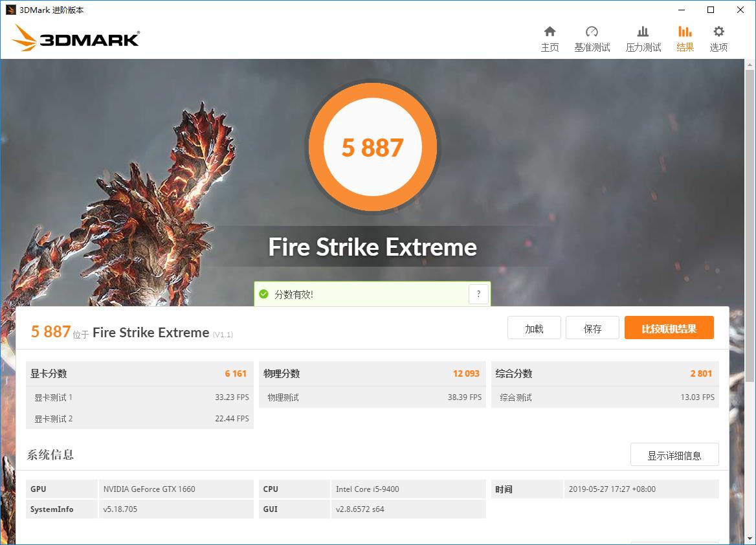Click the orange 5 887 score beside 位于
Image resolution: width=756 pixels, height=545 pixels.
50,332
